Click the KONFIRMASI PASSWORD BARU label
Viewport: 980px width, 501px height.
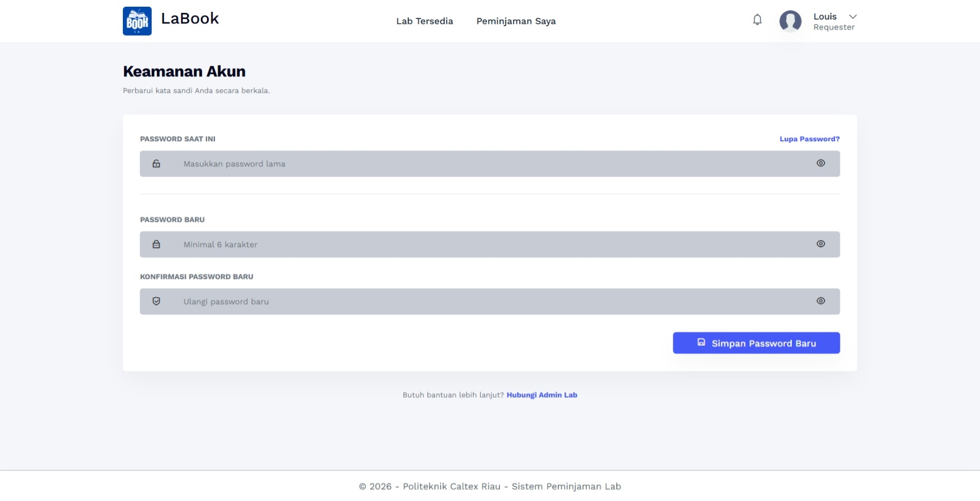(197, 277)
